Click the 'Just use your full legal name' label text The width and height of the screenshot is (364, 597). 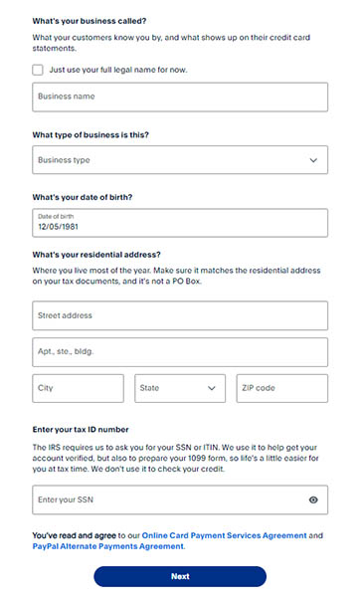[118, 70]
